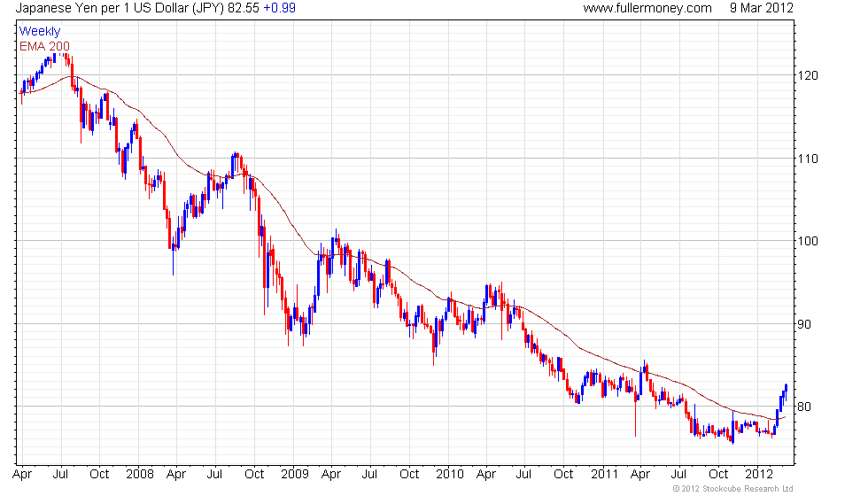Click the 'Weekly' interval label

39,32
